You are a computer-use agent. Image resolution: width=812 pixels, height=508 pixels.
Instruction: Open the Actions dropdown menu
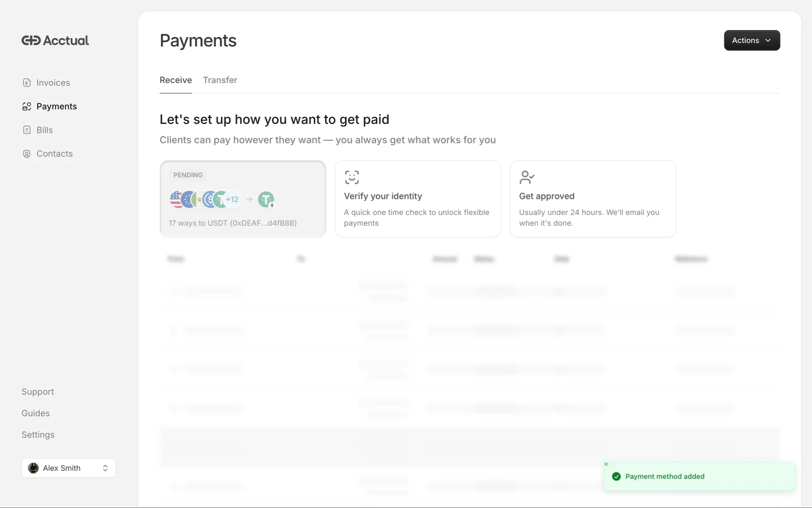click(752, 40)
